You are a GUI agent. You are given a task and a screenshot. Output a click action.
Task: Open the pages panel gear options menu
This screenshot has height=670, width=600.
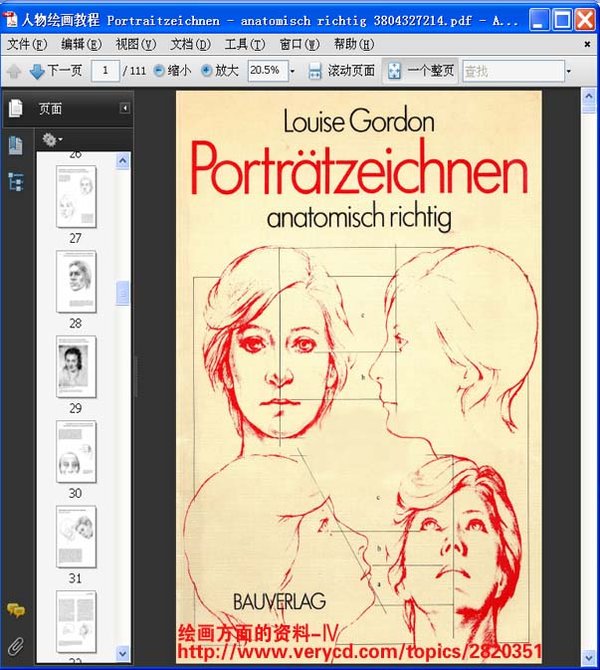(x=51, y=140)
